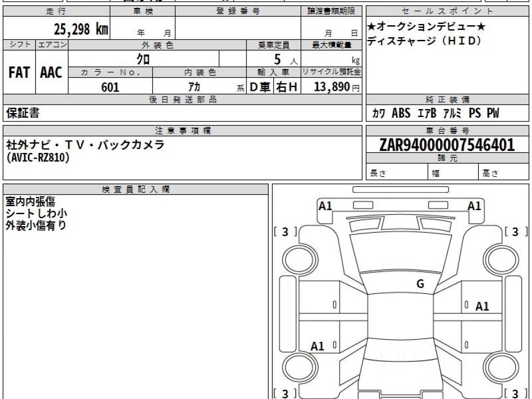Image resolution: width=532 pixels, height=399 pixels.
Task: Click the 幅 dimension label
Action: coord(436,173)
